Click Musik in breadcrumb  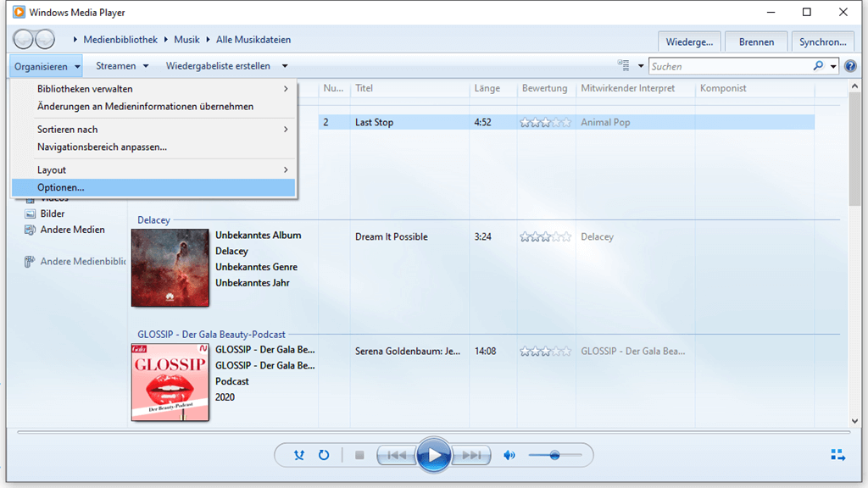coord(186,40)
